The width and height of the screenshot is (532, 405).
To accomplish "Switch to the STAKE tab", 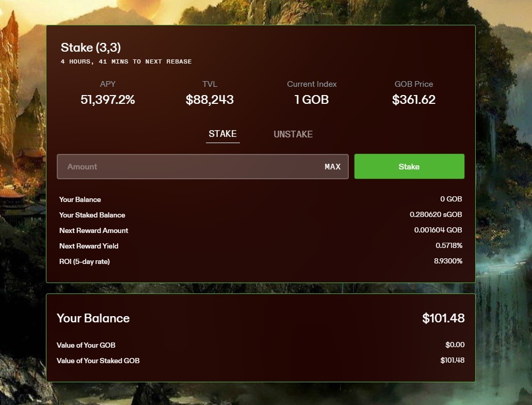I will click(222, 134).
